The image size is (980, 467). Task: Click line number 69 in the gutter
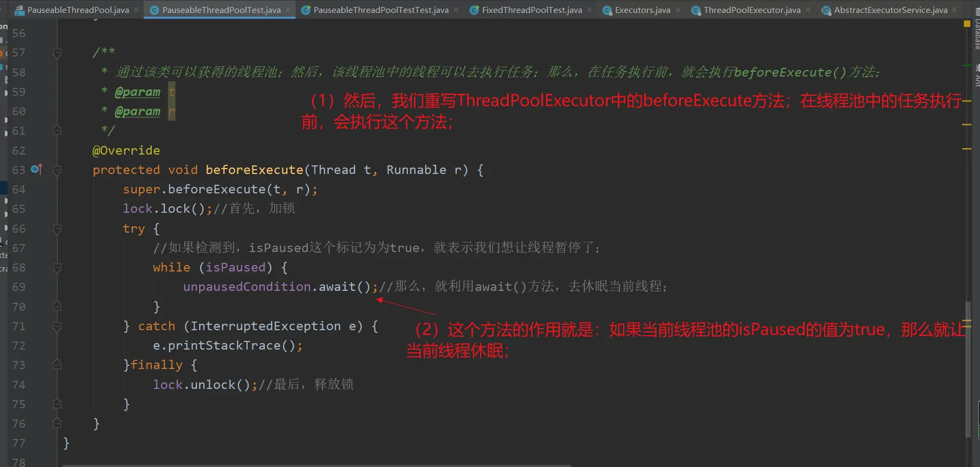(19, 287)
